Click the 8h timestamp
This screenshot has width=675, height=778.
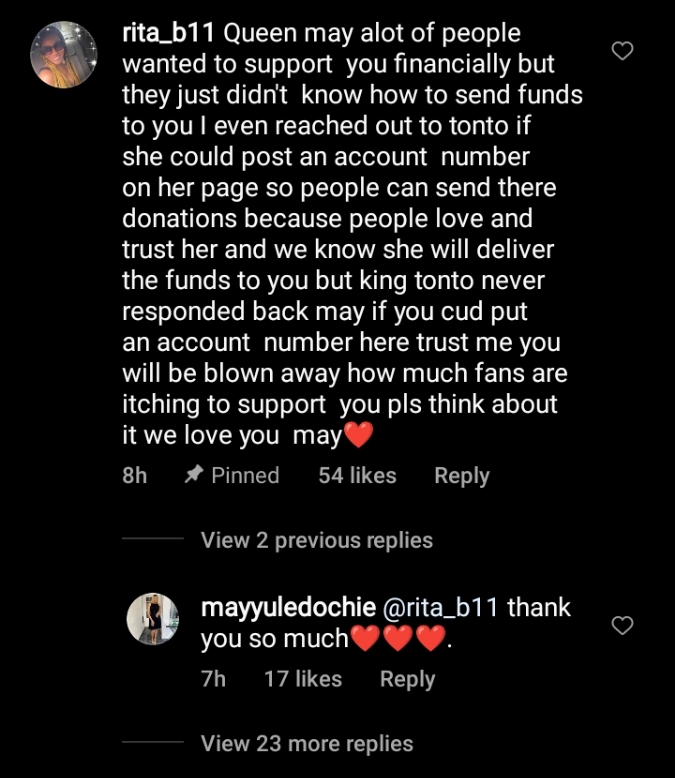[x=134, y=476]
